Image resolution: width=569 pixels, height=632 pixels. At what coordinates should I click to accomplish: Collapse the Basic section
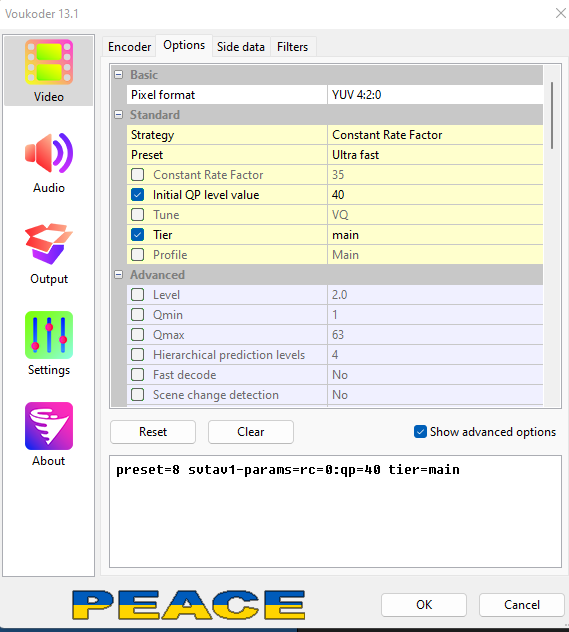[x=118, y=75]
